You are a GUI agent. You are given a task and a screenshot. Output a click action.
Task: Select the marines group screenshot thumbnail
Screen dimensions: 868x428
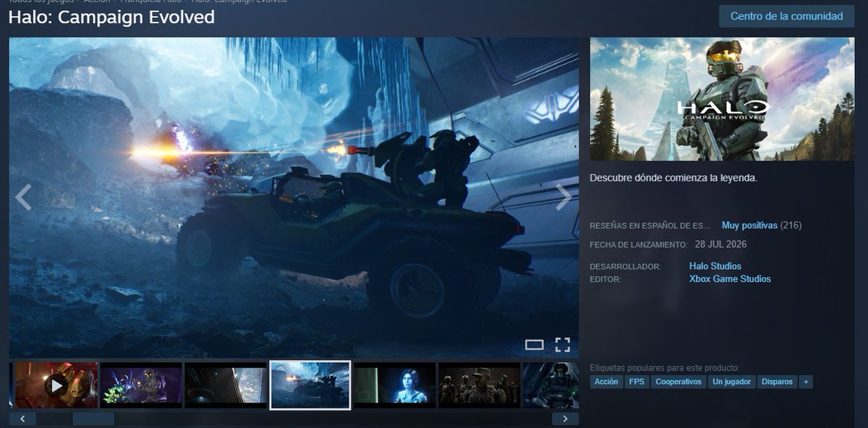coord(480,385)
